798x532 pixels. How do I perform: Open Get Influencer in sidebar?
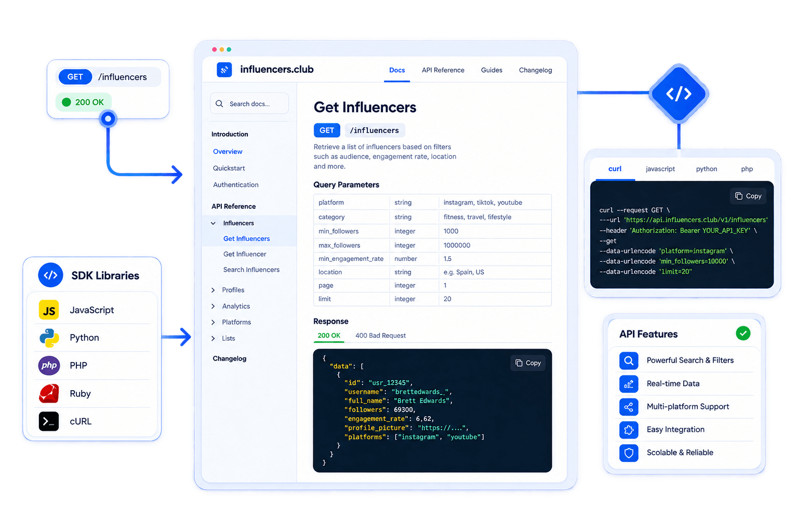[x=245, y=254]
